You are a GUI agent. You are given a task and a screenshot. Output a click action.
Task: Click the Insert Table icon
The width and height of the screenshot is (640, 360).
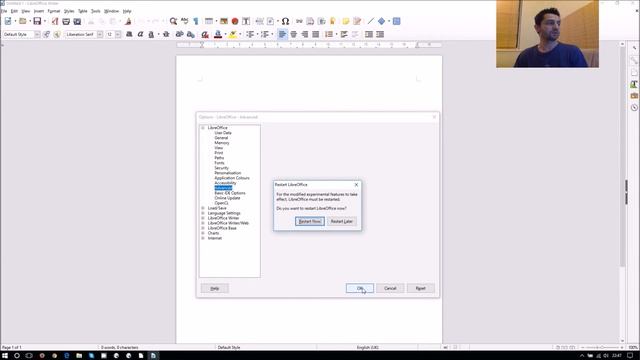[209, 21]
